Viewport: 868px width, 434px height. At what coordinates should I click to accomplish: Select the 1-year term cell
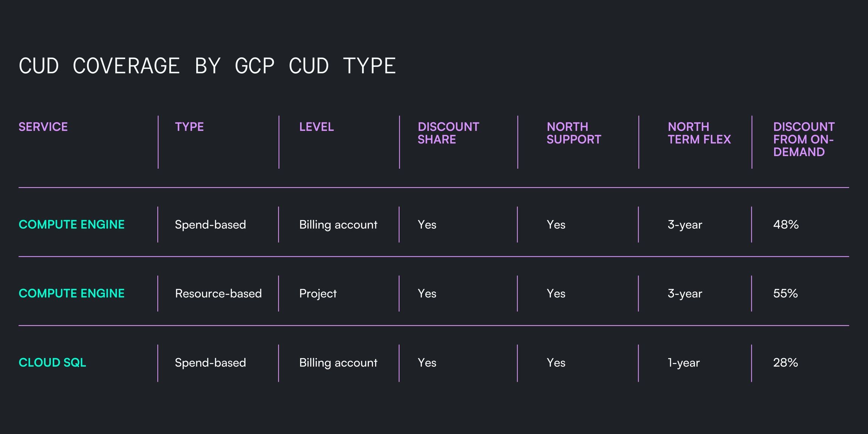(x=684, y=362)
